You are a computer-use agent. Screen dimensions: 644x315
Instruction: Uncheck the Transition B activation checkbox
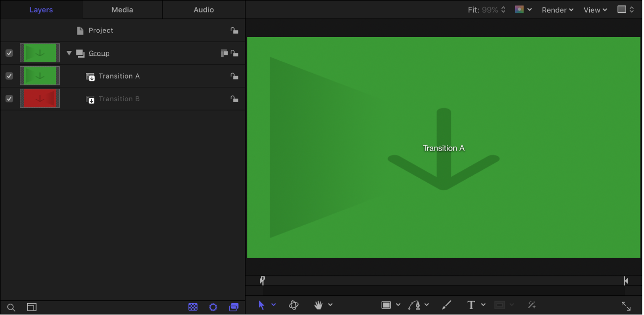[9, 98]
